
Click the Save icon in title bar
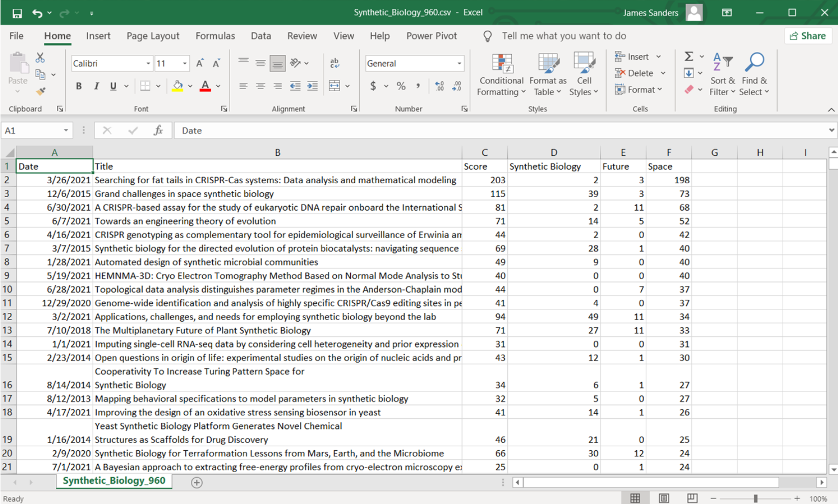click(17, 13)
